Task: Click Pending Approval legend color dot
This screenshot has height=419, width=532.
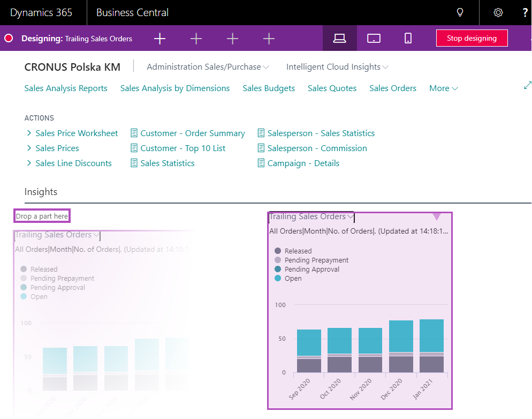Action: (x=278, y=269)
